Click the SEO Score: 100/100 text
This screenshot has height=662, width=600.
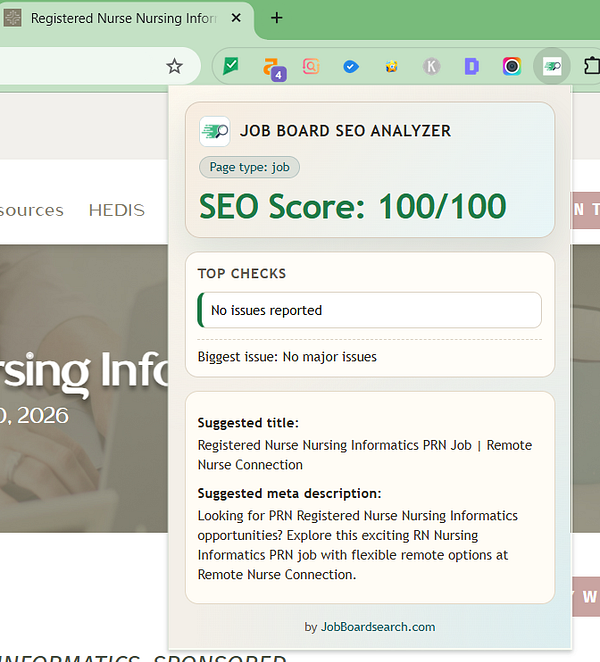pyautogui.click(x=352, y=206)
